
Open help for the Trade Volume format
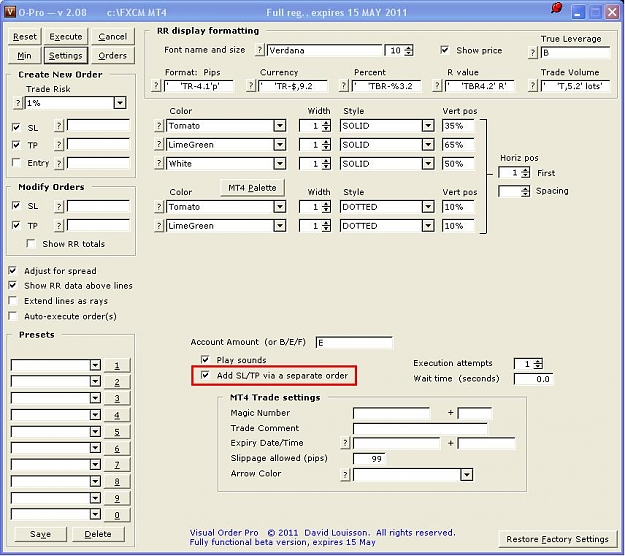click(533, 85)
